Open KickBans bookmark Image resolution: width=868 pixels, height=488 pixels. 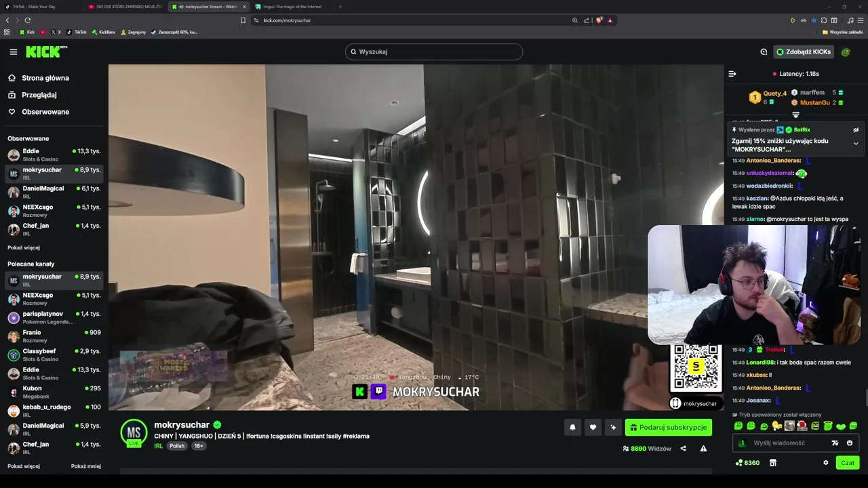click(104, 32)
